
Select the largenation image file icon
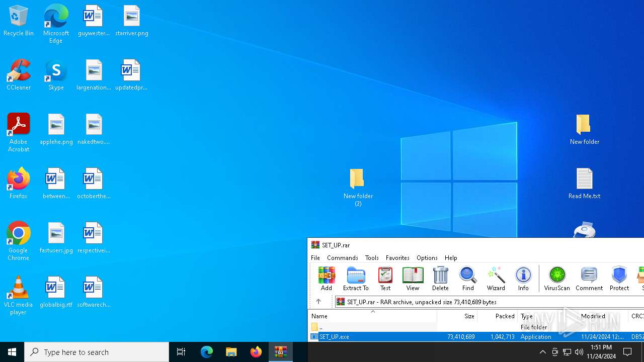[94, 75]
